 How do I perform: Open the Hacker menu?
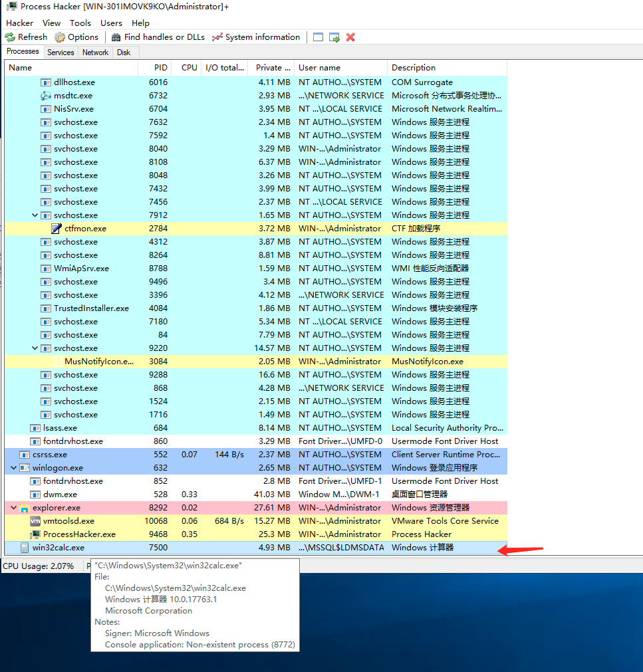(x=19, y=23)
